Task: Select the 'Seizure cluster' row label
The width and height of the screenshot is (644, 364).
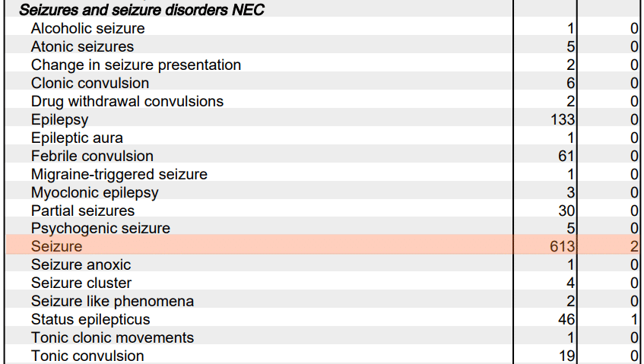Action: (81, 283)
